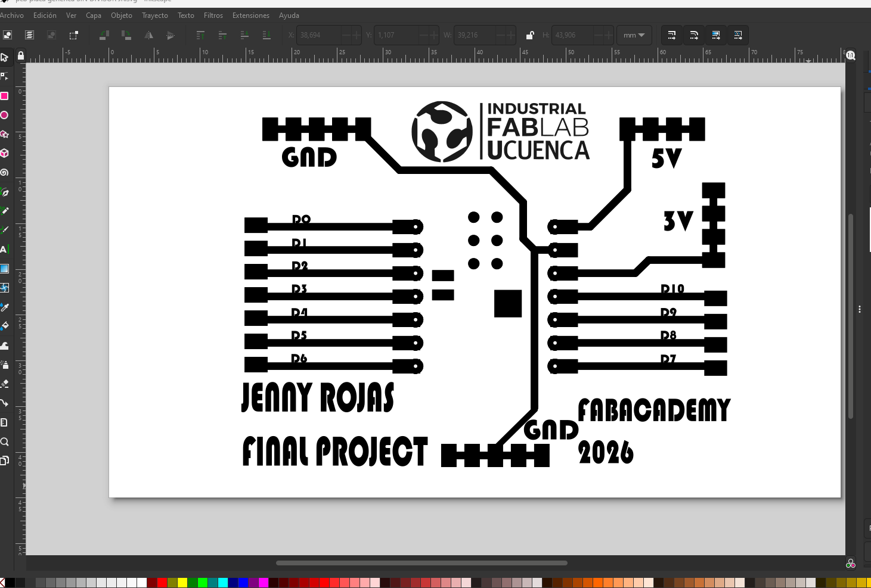The height and width of the screenshot is (588, 871).
Task: Select the Connector tool
Action: click(4, 403)
